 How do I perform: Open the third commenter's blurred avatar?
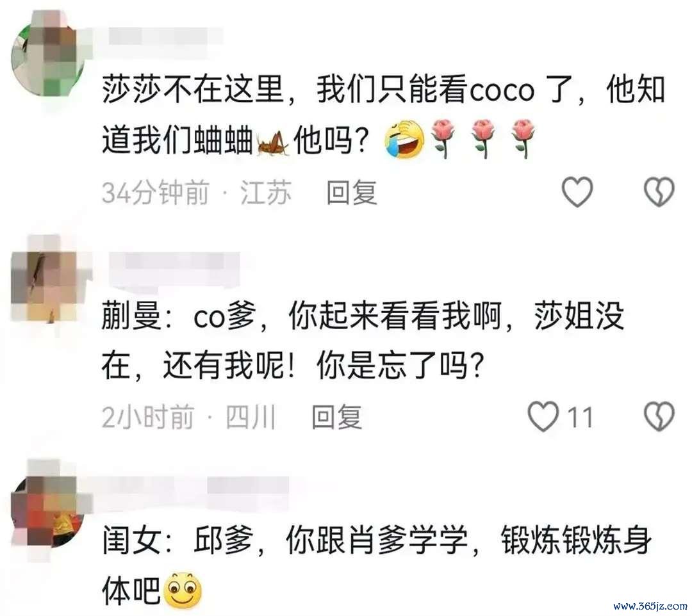(x=47, y=512)
